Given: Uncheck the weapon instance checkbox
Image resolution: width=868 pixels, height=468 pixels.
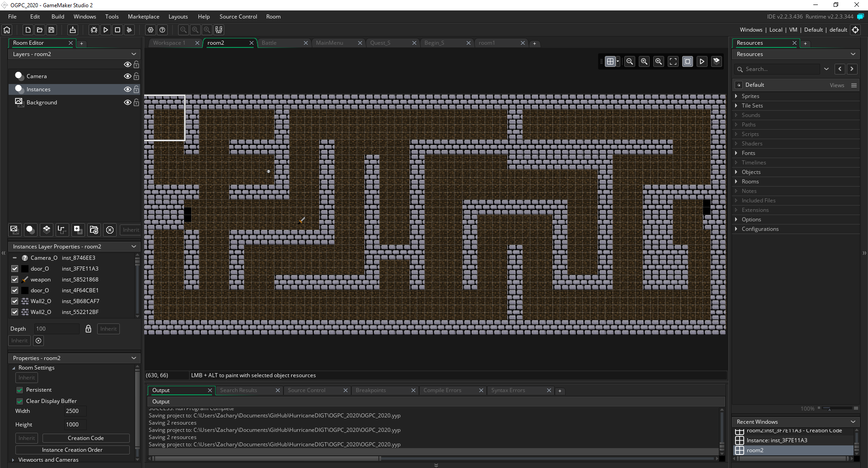Looking at the screenshot, I should (x=15, y=280).
